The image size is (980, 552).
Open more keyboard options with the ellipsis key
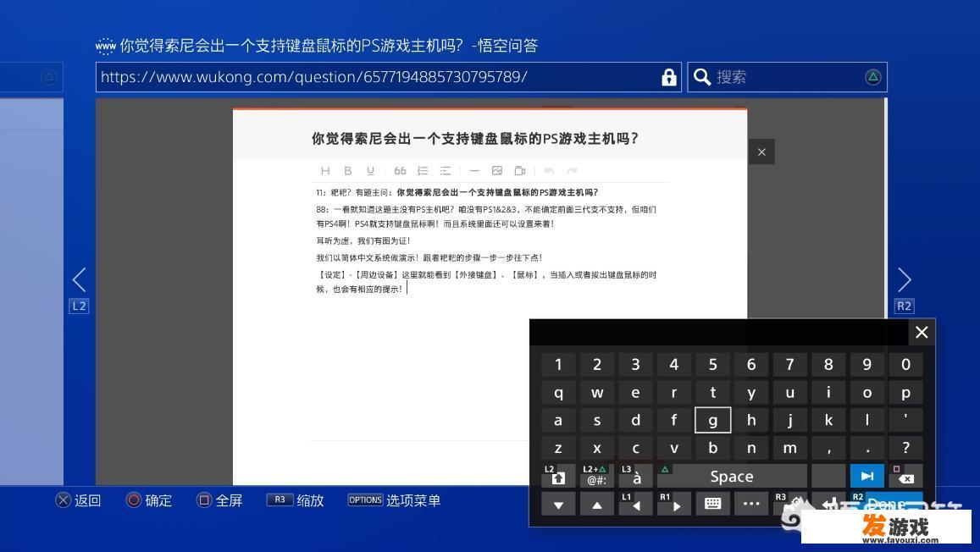pyautogui.click(x=751, y=504)
